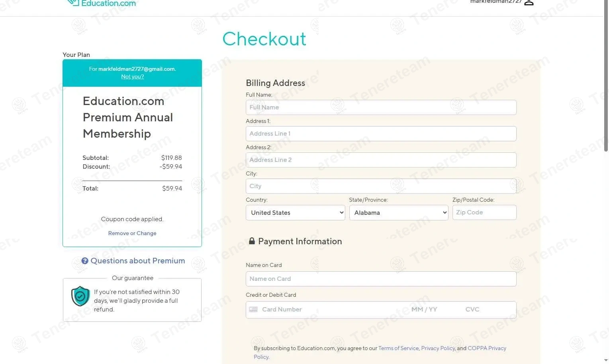
Task: Click the credit card icon in card field
Action: click(253, 309)
